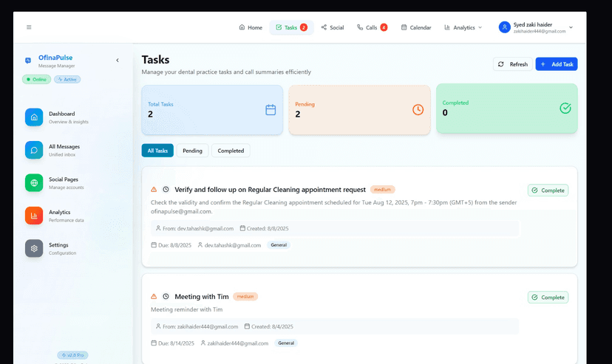This screenshot has height=364, width=612.
Task: Collapse the sidebar with chevron arrow
Action: 118,60
